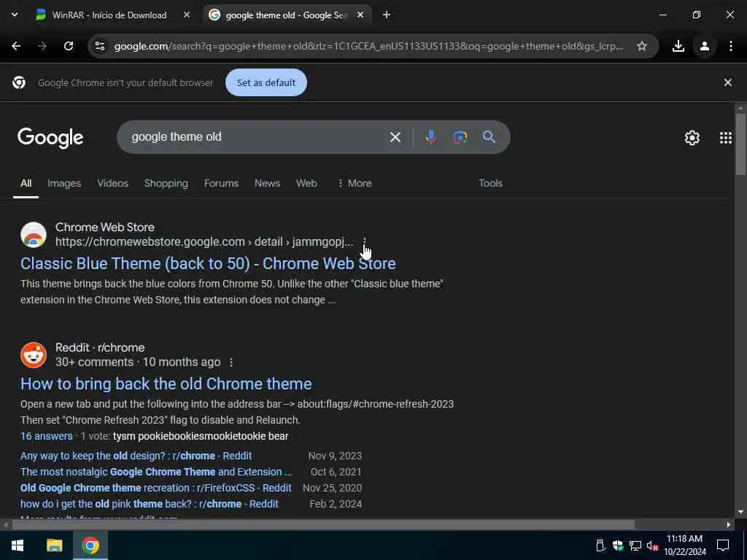
Task: Open the Chrome profile icon
Action: (705, 46)
